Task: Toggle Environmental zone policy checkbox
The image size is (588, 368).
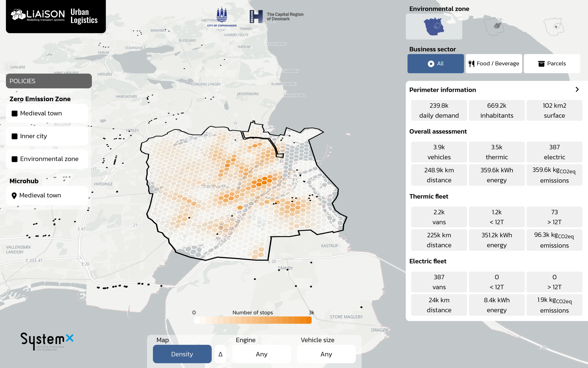Action: click(15, 159)
